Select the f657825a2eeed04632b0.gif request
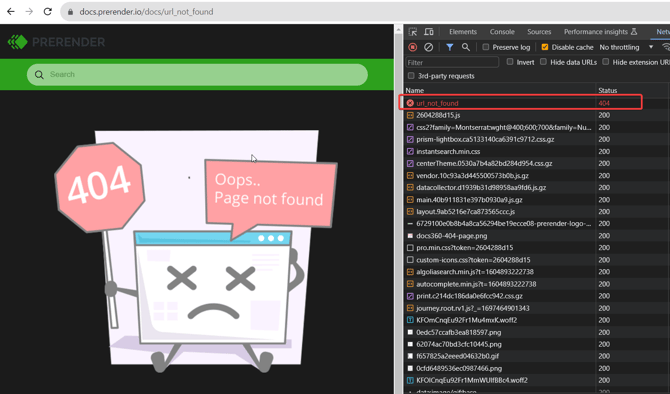The height and width of the screenshot is (394, 670). pos(458,356)
